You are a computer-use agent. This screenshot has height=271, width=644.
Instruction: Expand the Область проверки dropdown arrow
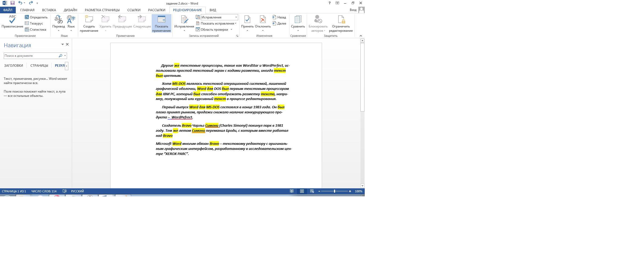coord(231,30)
